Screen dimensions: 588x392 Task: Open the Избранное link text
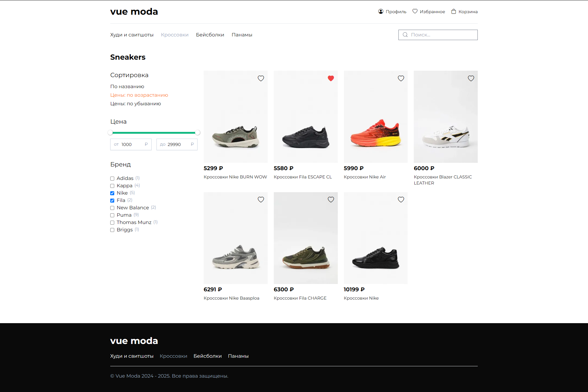click(432, 12)
